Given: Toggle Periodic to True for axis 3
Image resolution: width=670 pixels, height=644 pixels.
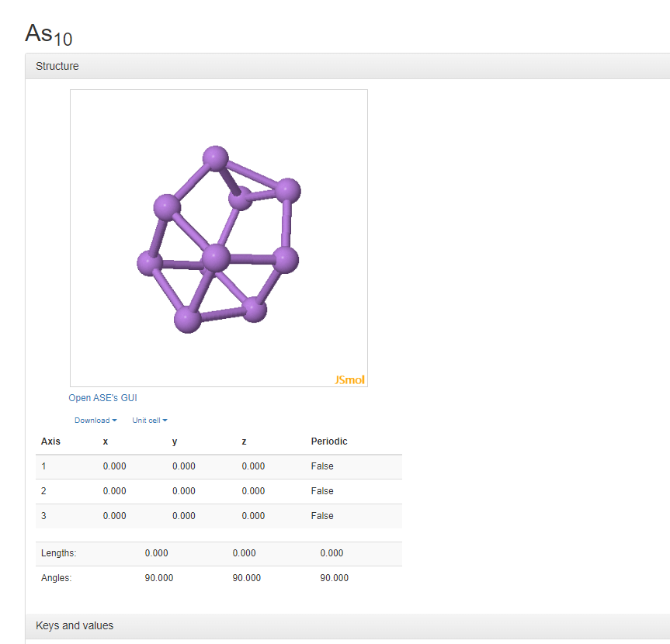Looking at the screenshot, I should click(x=321, y=515).
